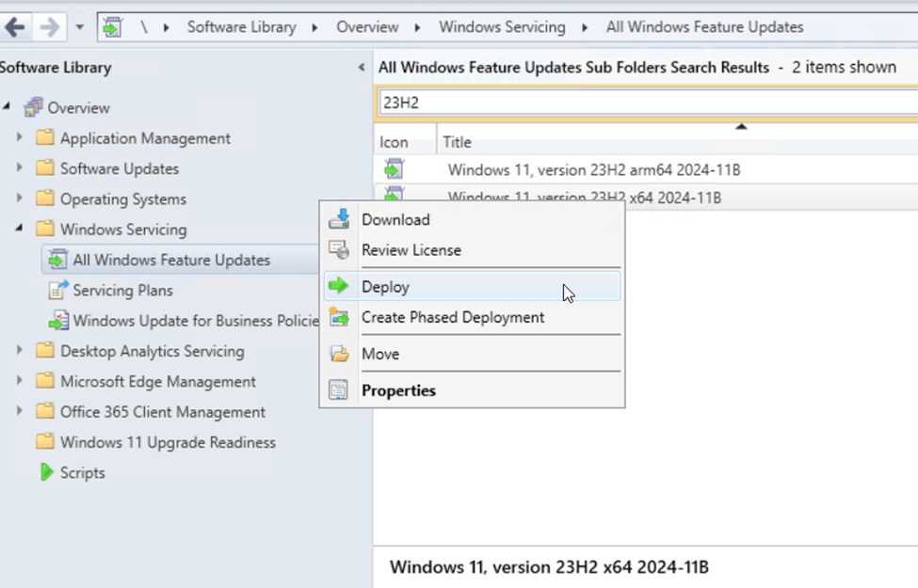Select Create Phased Deployment menu entry
918x588 pixels.
tap(452, 318)
